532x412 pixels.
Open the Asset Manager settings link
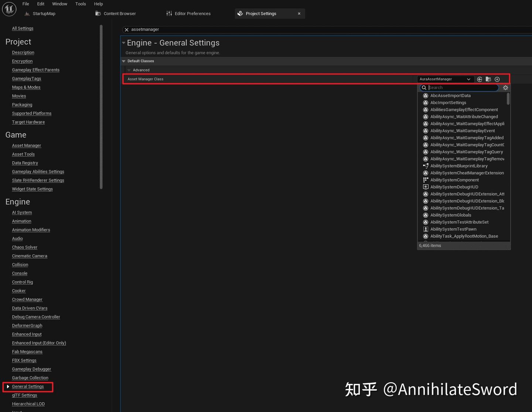(27, 145)
